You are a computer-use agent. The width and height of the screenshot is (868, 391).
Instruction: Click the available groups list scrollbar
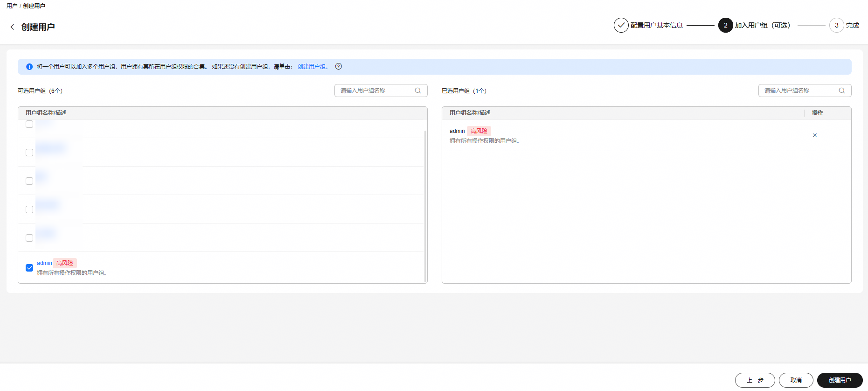point(425,205)
